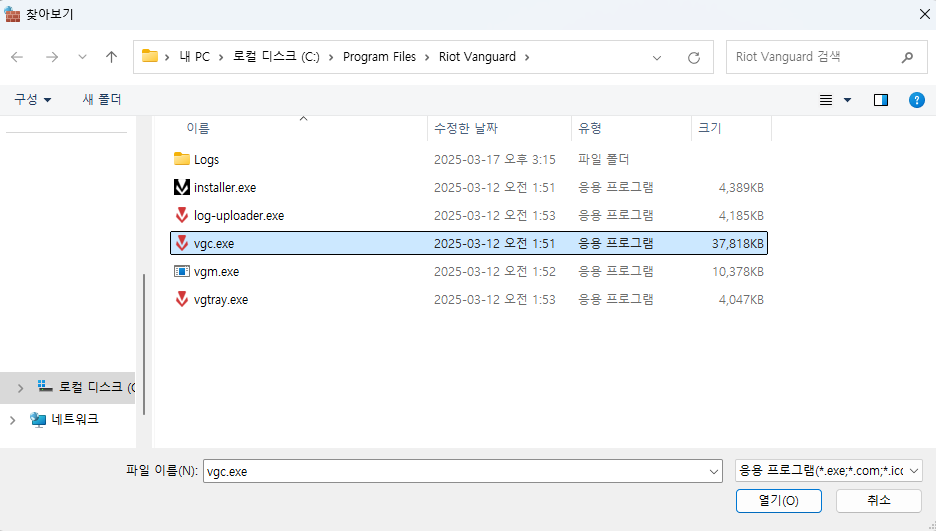
Task: Go forward using the forward arrow
Action: tap(52, 57)
